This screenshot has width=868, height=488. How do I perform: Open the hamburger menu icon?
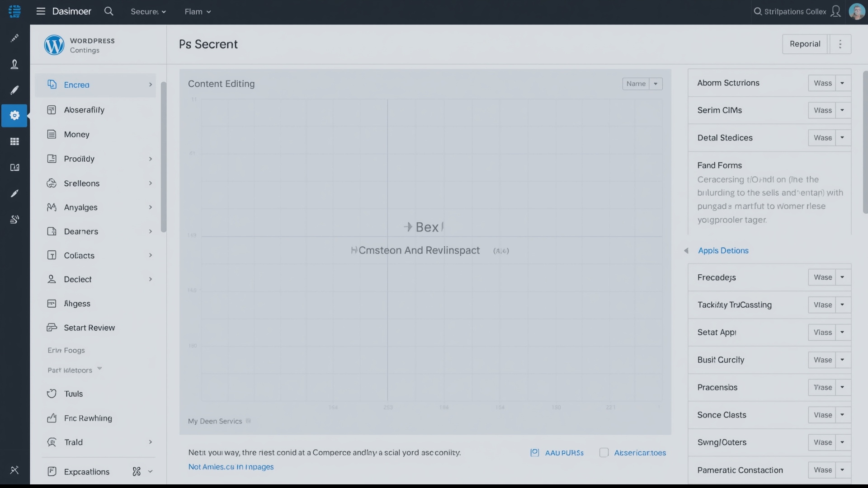pyautogui.click(x=41, y=11)
